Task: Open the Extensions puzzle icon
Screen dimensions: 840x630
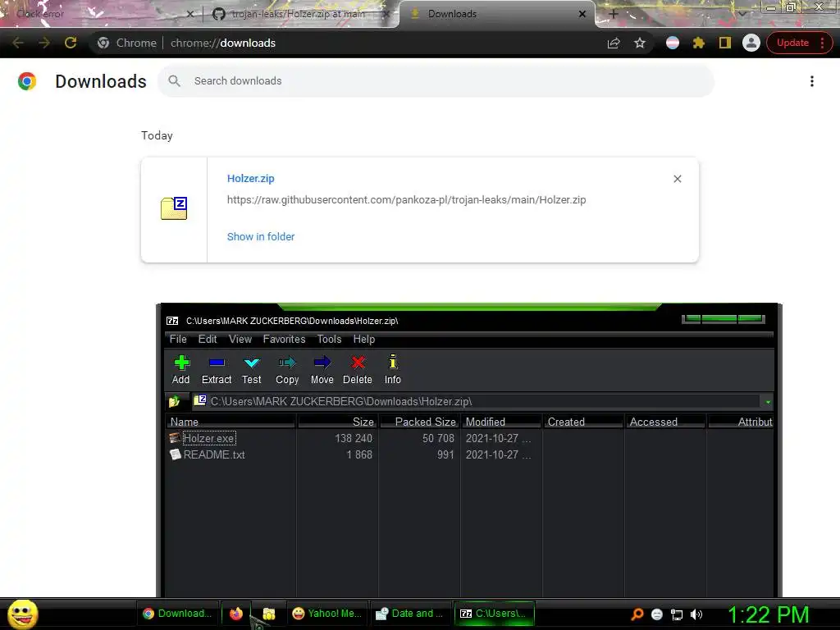Action: coord(699,43)
